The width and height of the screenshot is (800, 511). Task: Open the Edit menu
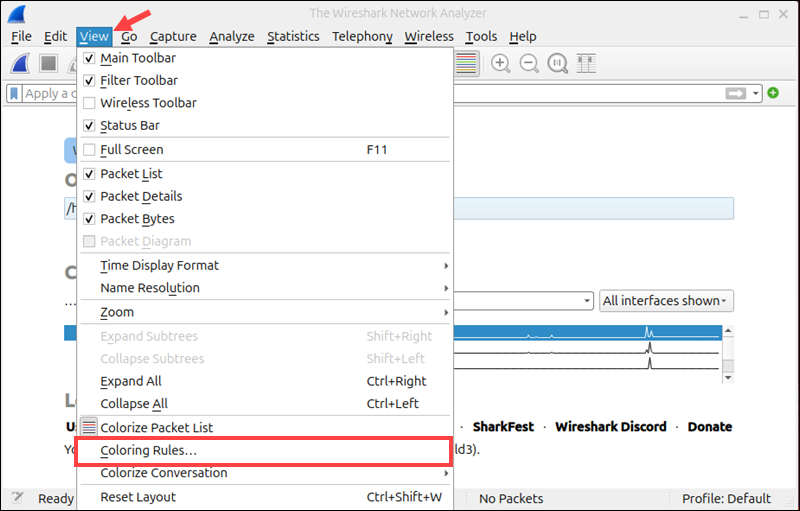click(55, 37)
